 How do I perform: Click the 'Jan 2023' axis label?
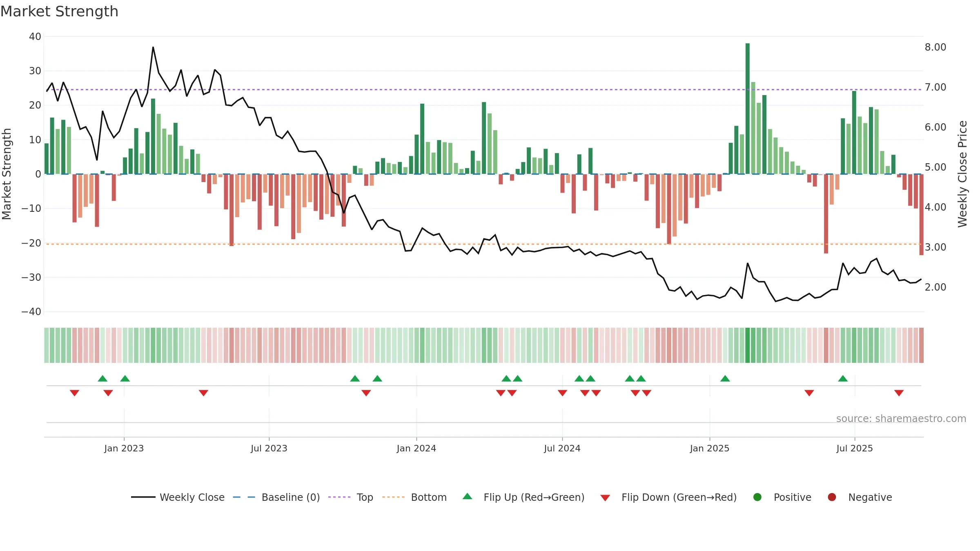(x=124, y=448)
